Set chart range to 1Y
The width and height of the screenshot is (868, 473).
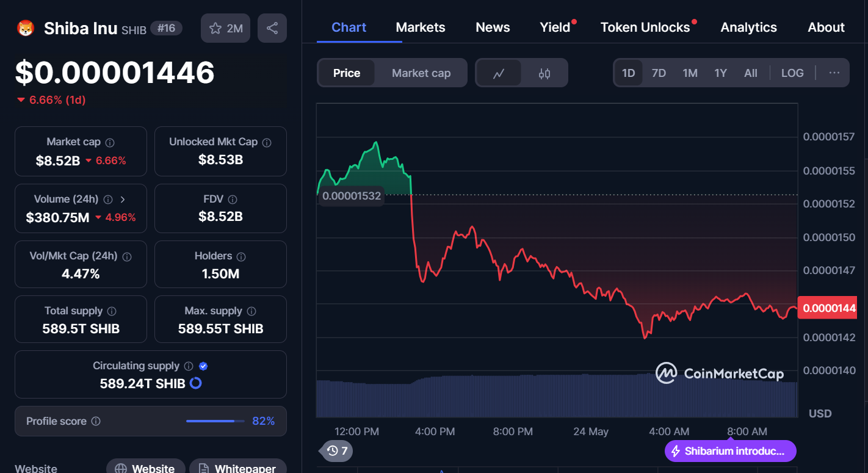[x=720, y=73]
